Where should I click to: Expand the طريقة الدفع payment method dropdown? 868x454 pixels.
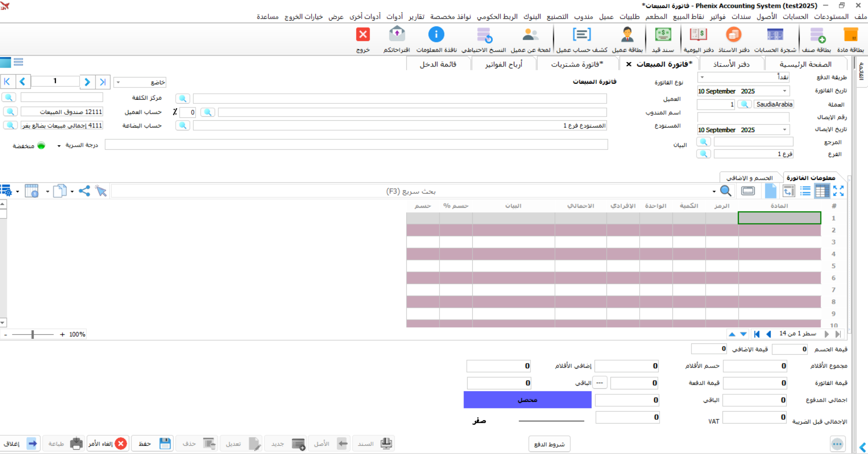pos(702,77)
